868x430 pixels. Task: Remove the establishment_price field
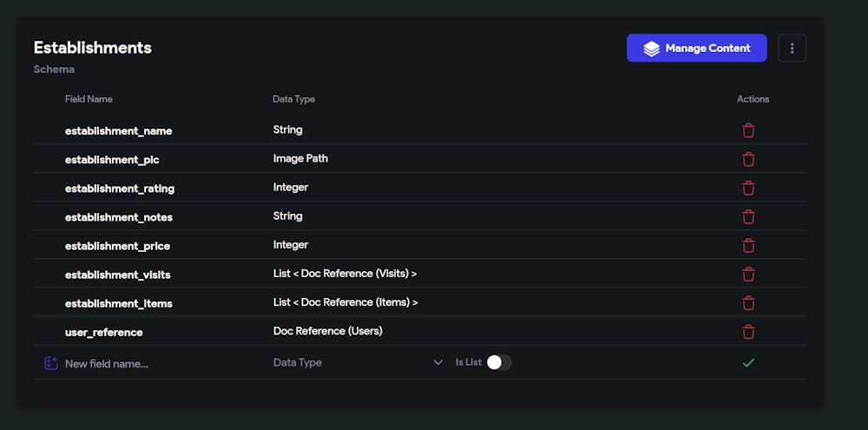pyautogui.click(x=748, y=245)
